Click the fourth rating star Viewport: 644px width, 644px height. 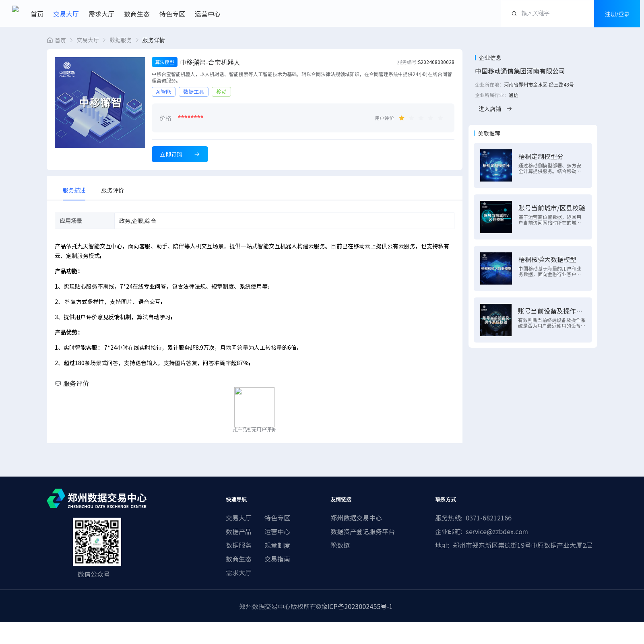tap(431, 118)
